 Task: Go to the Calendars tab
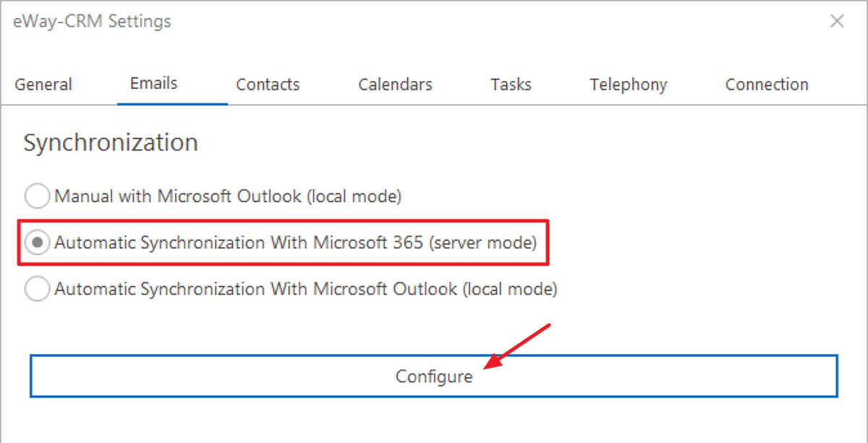(x=395, y=85)
